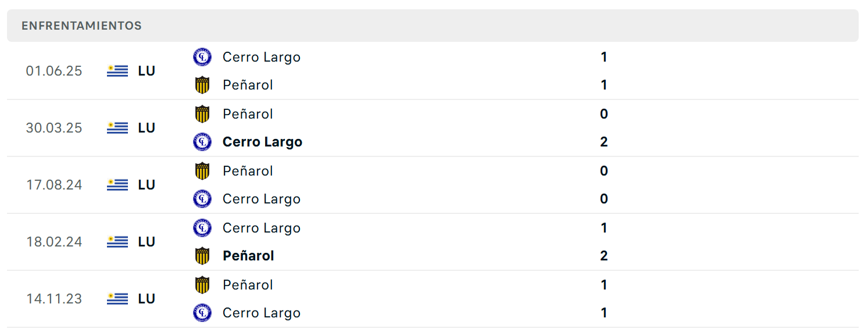Open bold Cerro Largo winner on 30.03.25
This screenshot has width=868, height=336.
(262, 142)
